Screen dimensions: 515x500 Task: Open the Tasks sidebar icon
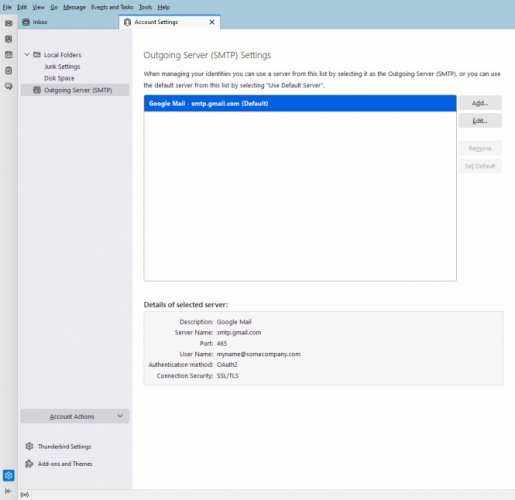pyautogui.click(x=9, y=70)
